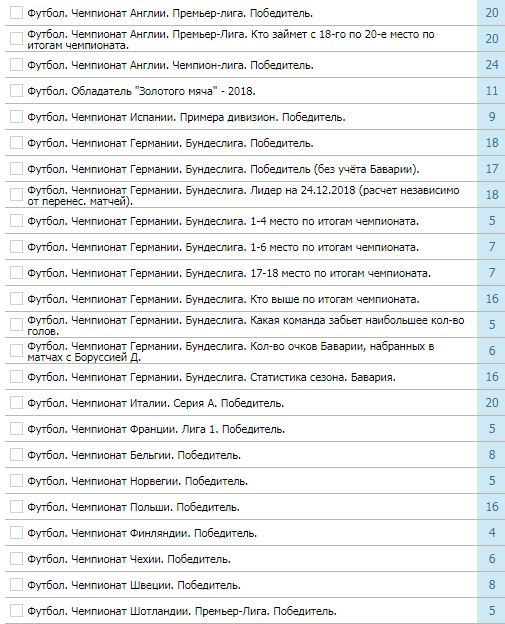
Task: Open the Чемпионат Норвегии. Победитель event
Action: pyautogui.click(x=138, y=481)
